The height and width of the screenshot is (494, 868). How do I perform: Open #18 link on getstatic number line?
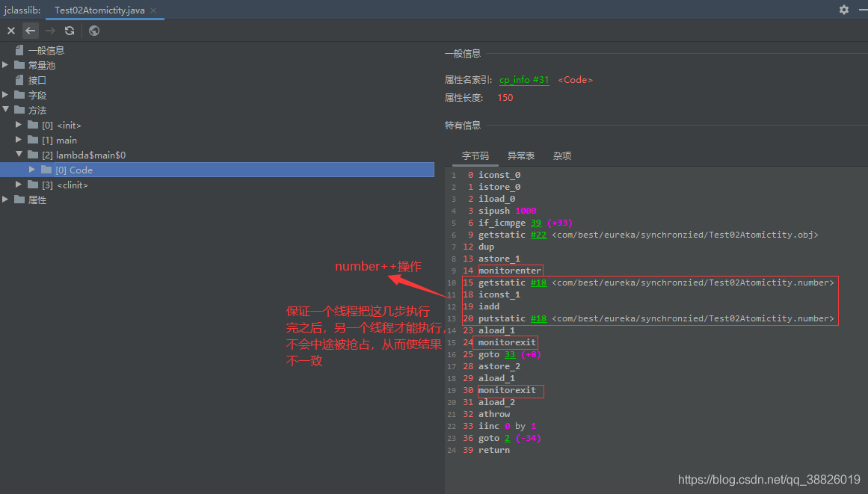tap(538, 282)
